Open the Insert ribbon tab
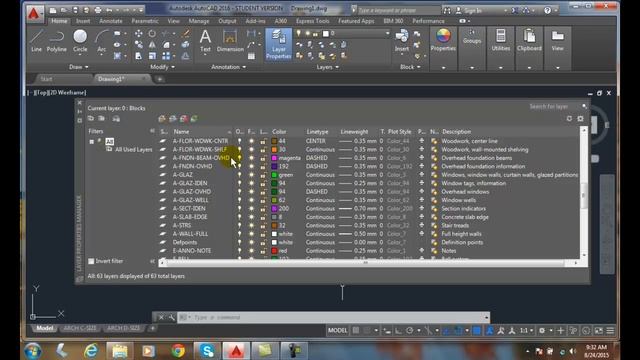 pyautogui.click(x=83, y=21)
